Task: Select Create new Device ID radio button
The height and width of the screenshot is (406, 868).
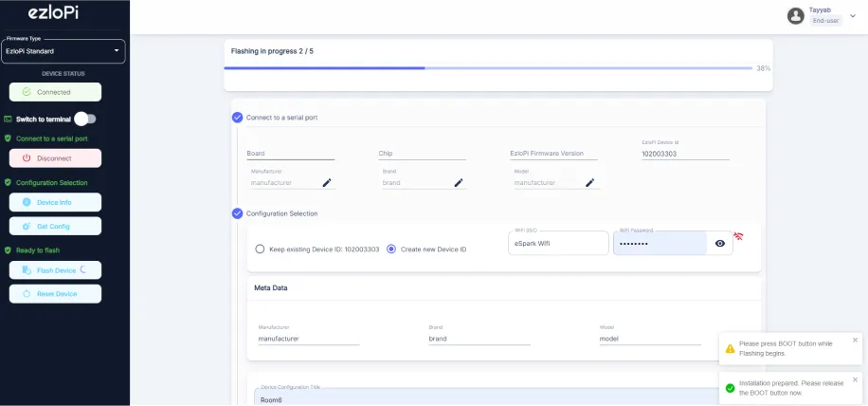Action: coord(391,249)
